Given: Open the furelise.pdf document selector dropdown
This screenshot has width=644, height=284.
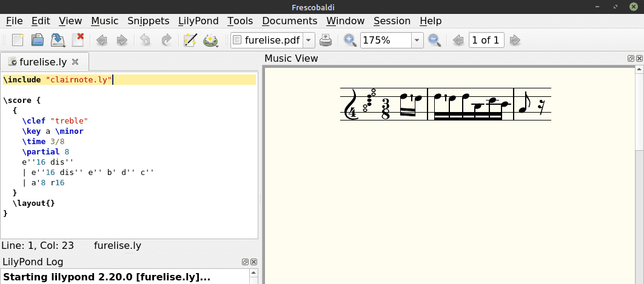Looking at the screenshot, I should 309,41.
